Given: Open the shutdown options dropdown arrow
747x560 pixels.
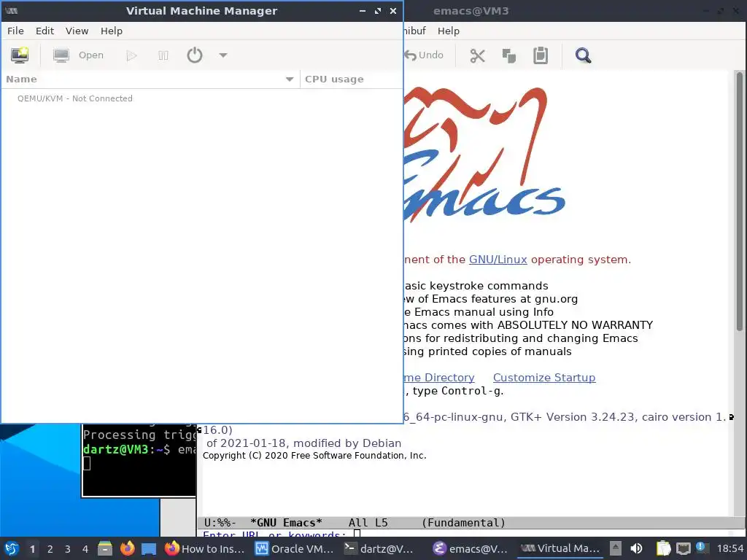Looking at the screenshot, I should [223, 55].
